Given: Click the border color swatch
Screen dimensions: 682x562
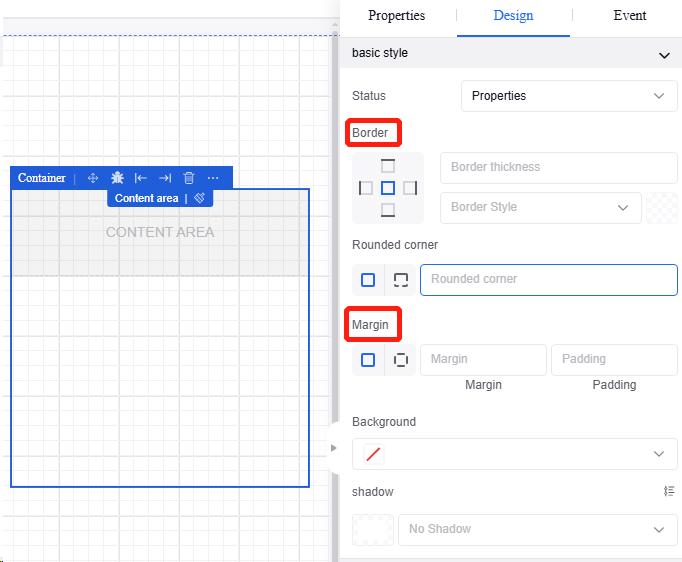Looking at the screenshot, I should coord(661,207).
